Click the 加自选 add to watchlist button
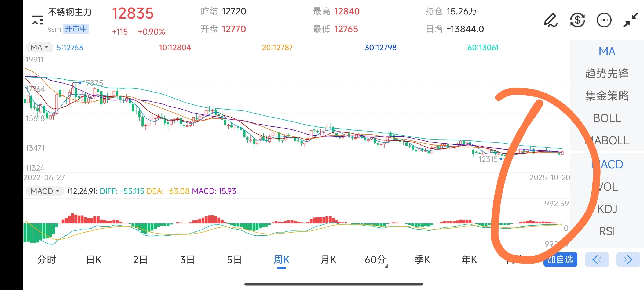Image resolution: width=644 pixels, height=290 pixels. 560,259
